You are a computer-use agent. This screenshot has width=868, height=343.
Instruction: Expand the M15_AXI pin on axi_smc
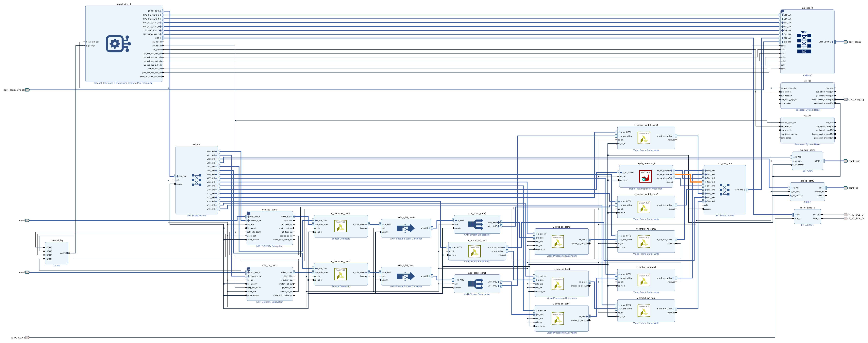point(216,209)
